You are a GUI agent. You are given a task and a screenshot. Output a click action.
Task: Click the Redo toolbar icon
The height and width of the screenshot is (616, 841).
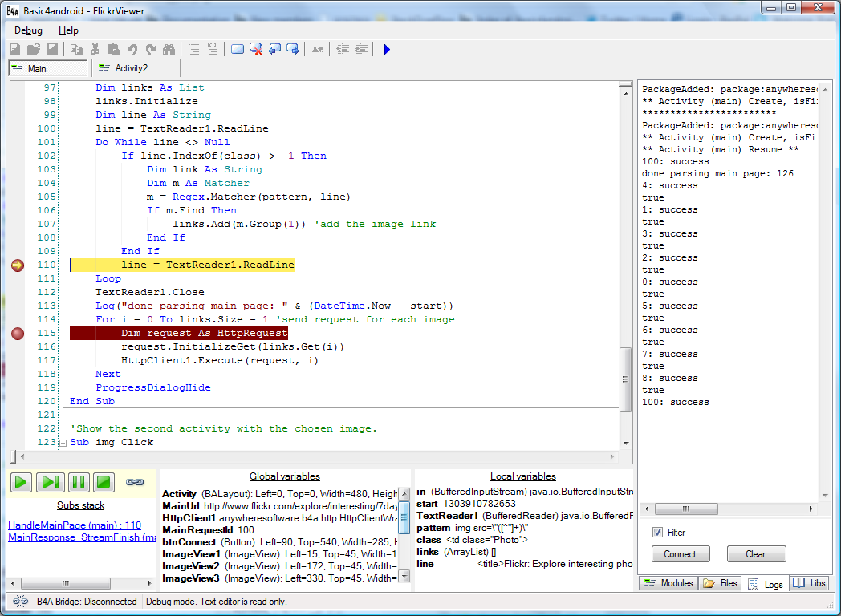tap(151, 49)
